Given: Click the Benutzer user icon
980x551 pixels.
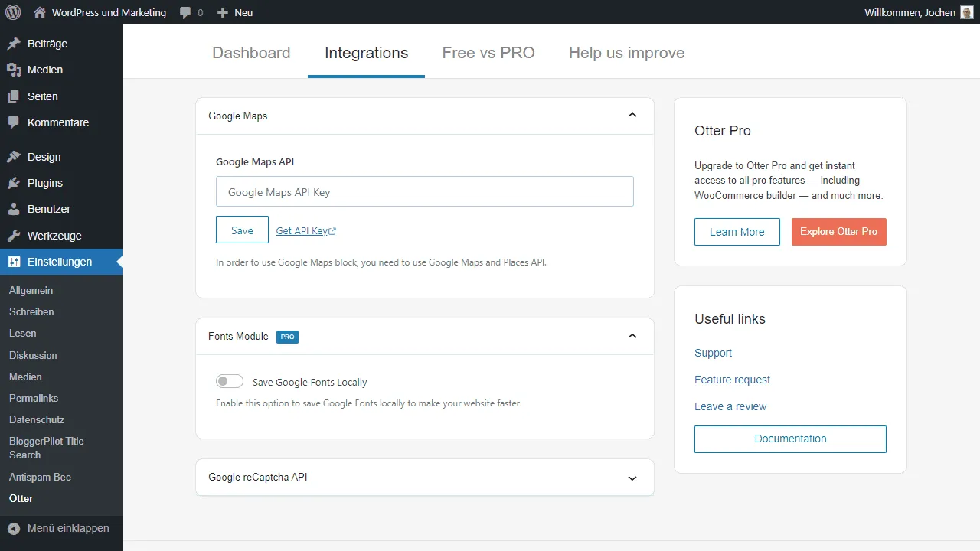Looking at the screenshot, I should tap(14, 209).
